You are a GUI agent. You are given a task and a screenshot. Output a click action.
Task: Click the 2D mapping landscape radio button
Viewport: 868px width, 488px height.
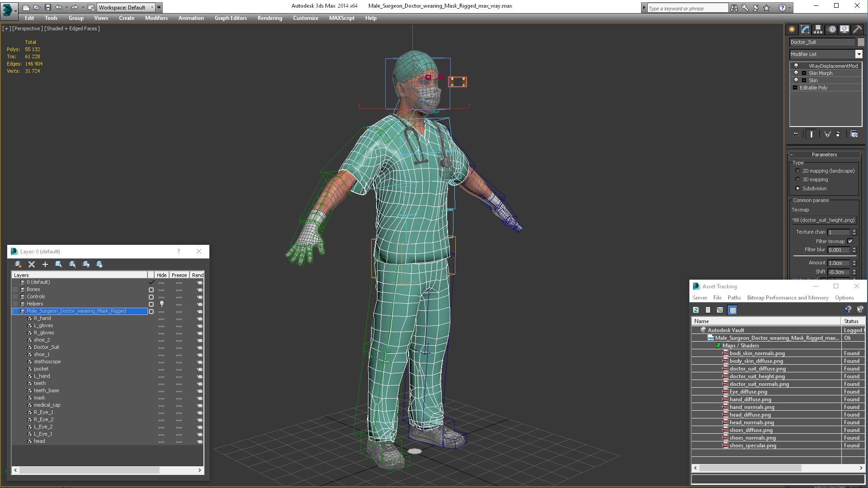pyautogui.click(x=798, y=171)
